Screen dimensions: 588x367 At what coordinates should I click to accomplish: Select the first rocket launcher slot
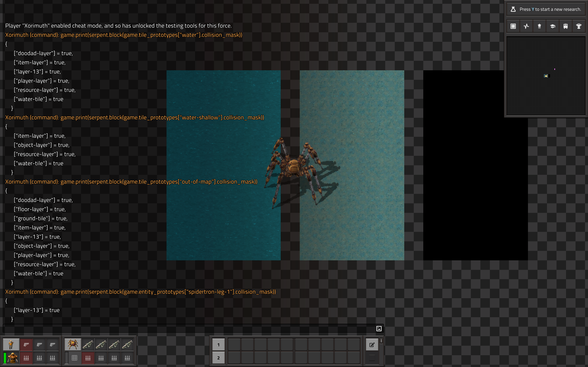click(88, 344)
